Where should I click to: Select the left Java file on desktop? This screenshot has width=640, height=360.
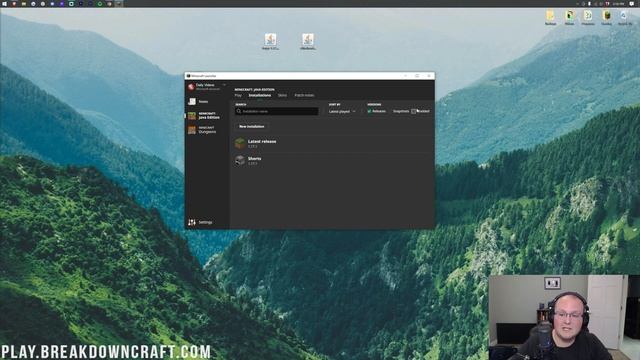click(x=270, y=42)
